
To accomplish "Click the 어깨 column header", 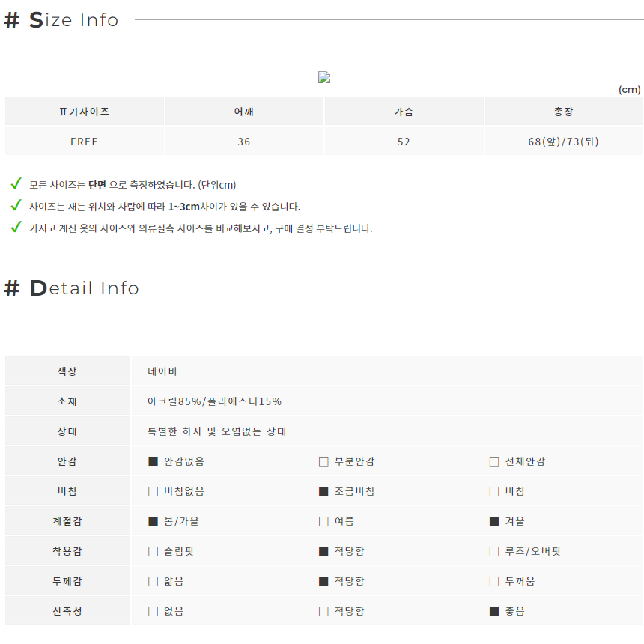I will click(x=244, y=112).
